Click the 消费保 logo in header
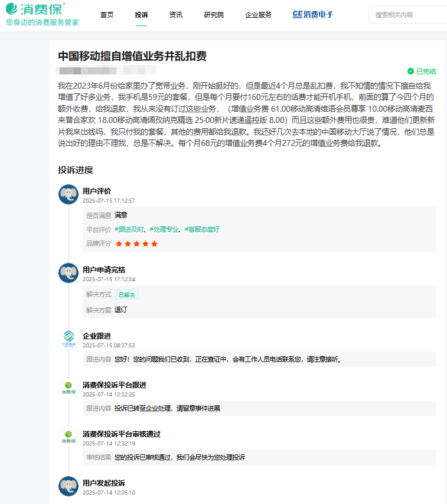447x504 pixels. point(35,9)
